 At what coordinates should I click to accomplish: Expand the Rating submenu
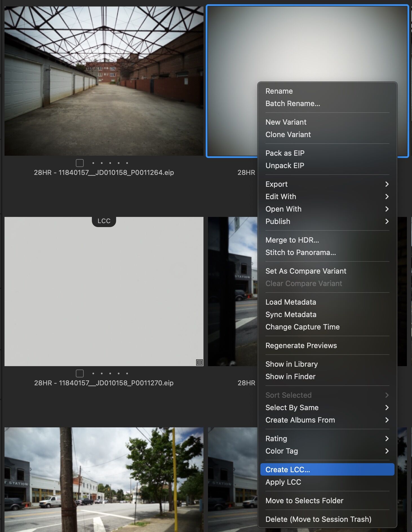[327, 439]
